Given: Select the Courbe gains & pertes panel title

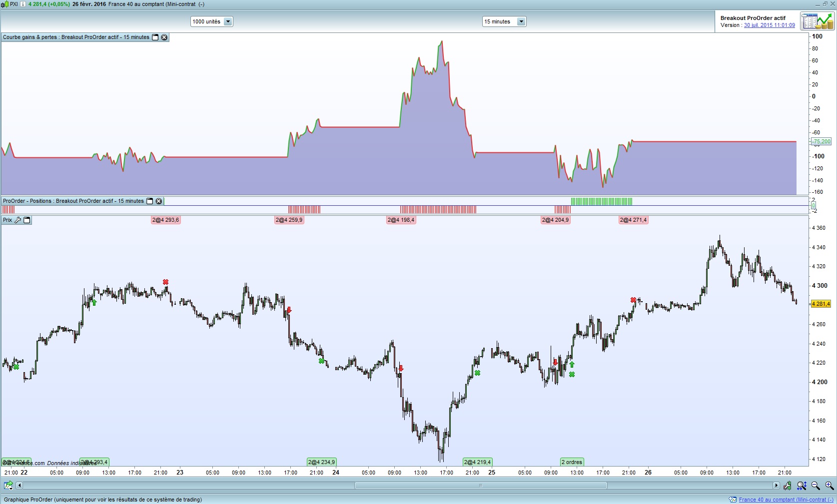Looking at the screenshot, I should tap(76, 37).
